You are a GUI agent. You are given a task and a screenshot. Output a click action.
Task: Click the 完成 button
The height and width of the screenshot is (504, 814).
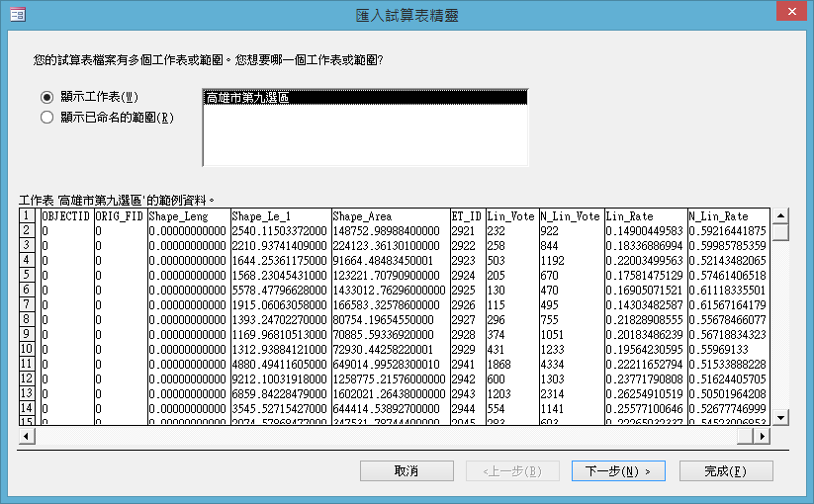[724, 470]
